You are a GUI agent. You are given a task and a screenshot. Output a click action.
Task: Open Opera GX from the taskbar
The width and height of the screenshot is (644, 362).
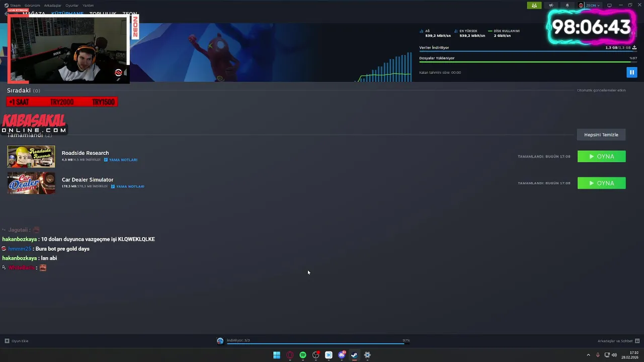pos(290,355)
